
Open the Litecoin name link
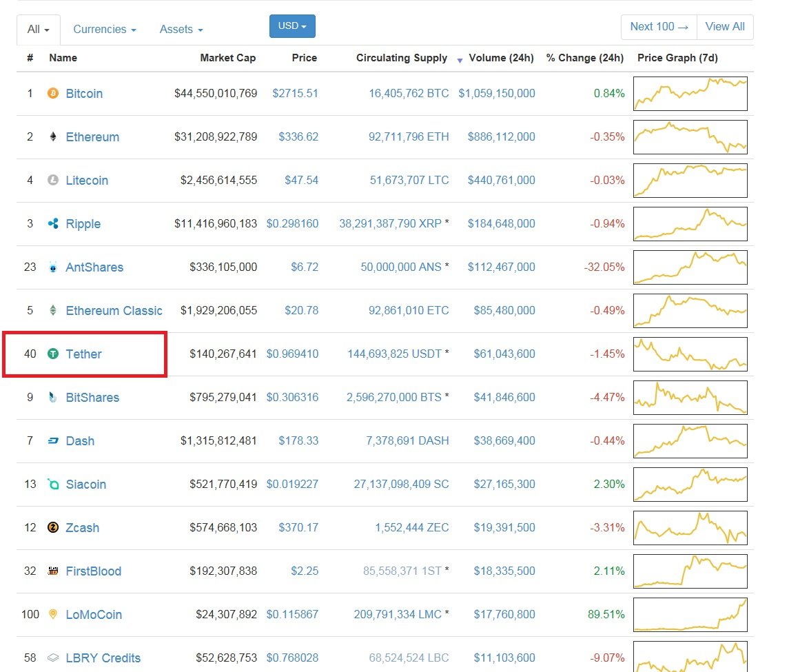87,180
